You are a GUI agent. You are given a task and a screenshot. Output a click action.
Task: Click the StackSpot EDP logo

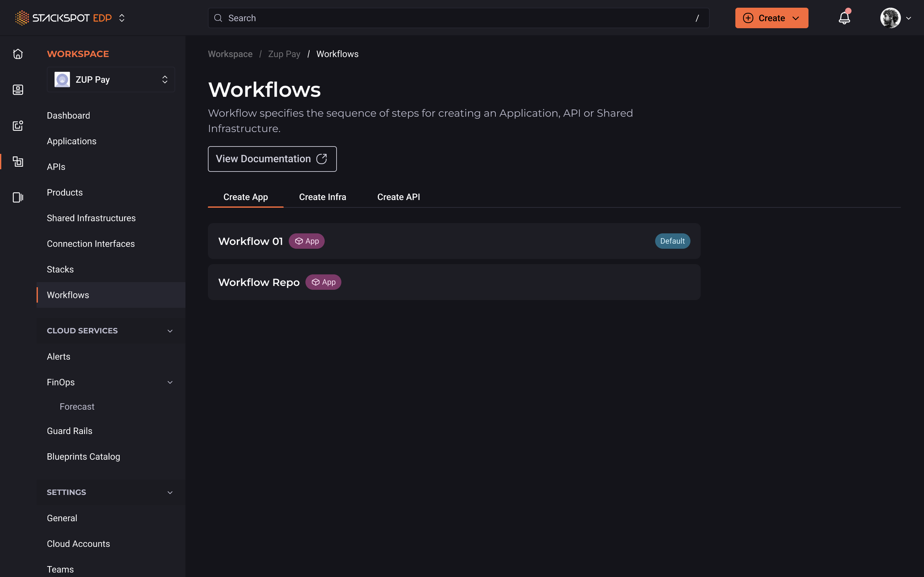pos(64,18)
